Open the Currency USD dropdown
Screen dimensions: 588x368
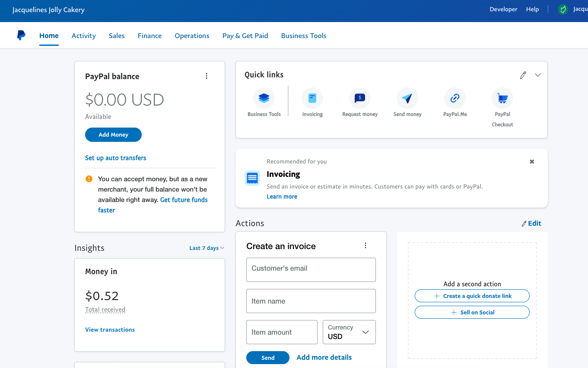349,332
